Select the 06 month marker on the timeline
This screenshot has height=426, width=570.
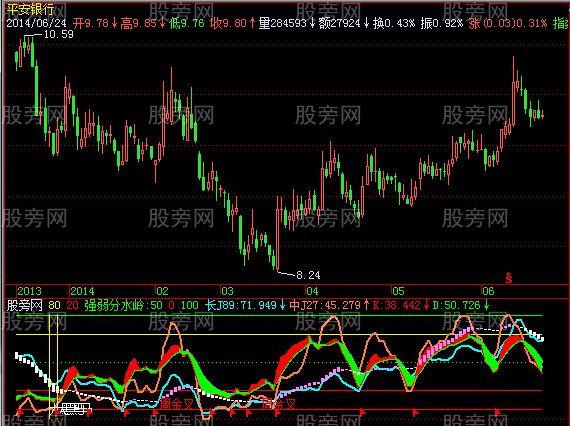coord(488,291)
